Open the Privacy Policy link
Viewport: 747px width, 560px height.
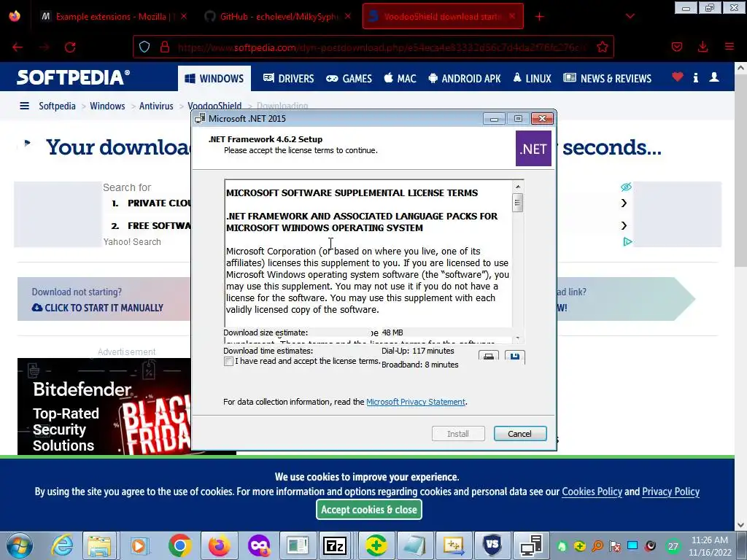[x=670, y=491]
